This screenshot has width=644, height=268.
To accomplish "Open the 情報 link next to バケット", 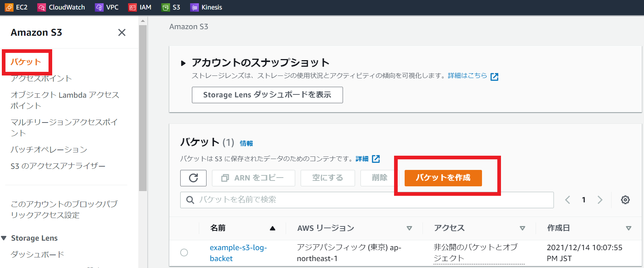I will 246,143.
